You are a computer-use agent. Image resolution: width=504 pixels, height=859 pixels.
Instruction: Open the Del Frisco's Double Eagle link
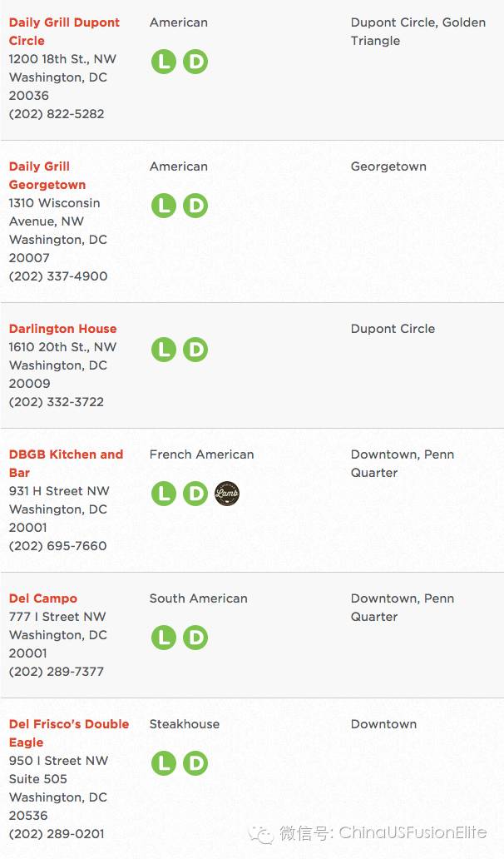[69, 733]
